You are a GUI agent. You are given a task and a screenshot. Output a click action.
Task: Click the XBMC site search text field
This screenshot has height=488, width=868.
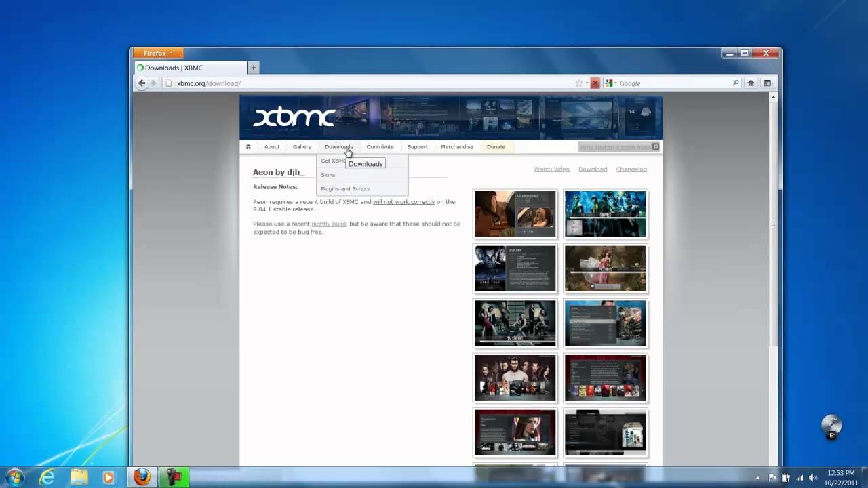point(614,147)
